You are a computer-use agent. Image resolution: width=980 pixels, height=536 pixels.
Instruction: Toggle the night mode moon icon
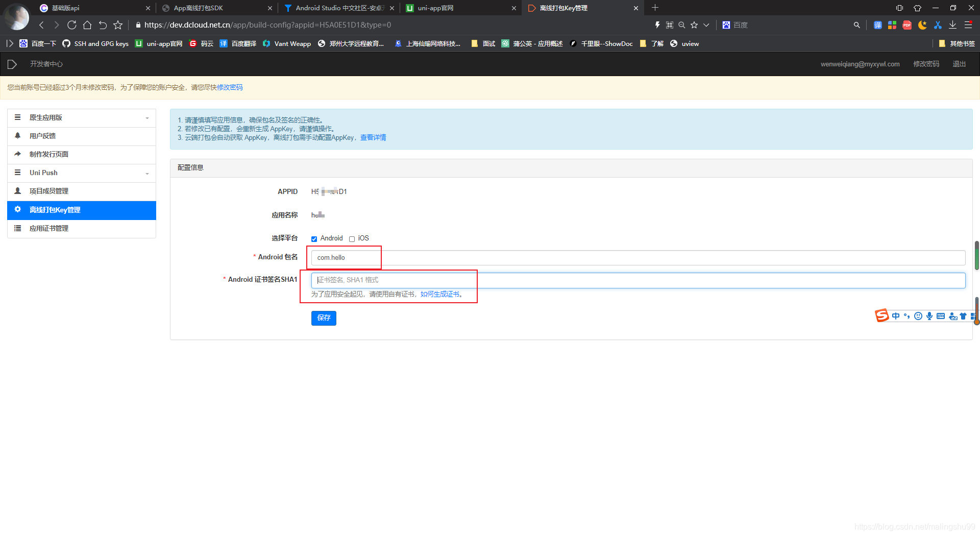(x=922, y=25)
